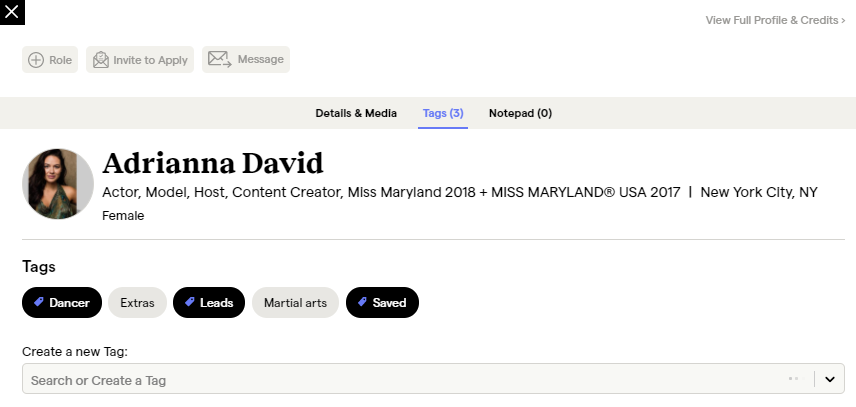
Task: Toggle the Martial arts tag on
Action: click(295, 303)
